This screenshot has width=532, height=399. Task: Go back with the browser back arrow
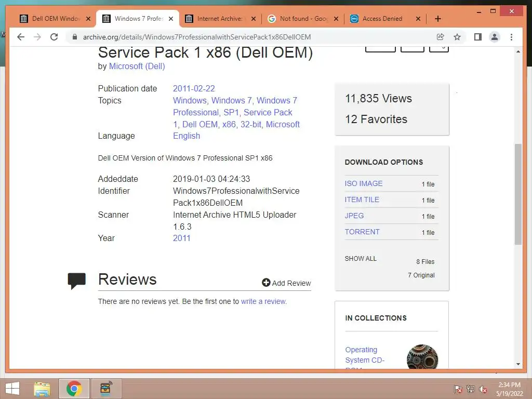click(21, 37)
